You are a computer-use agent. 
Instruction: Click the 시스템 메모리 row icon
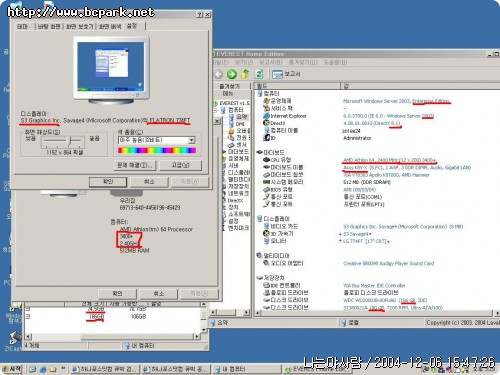266,182
